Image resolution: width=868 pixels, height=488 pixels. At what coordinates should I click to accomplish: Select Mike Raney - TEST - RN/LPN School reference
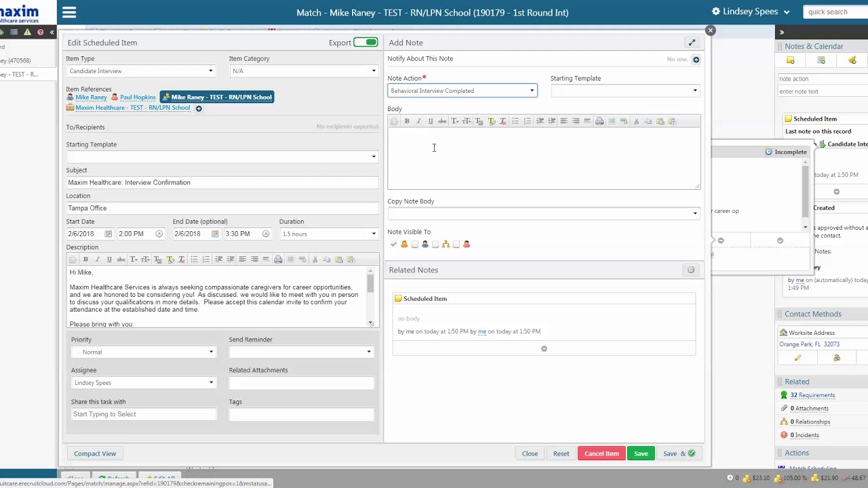[x=217, y=98]
